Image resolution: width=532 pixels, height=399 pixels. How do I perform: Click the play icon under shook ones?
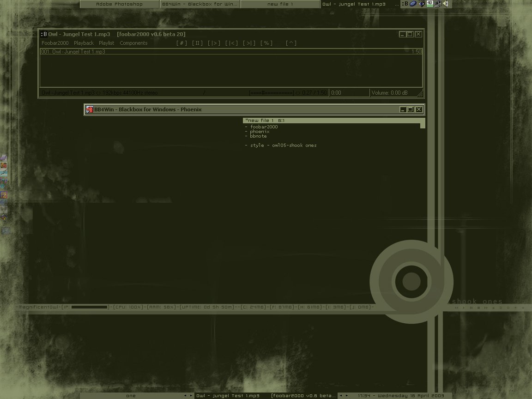(x=464, y=308)
